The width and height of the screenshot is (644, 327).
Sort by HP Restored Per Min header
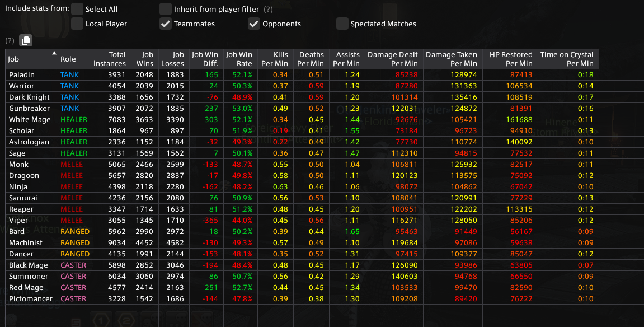point(510,59)
